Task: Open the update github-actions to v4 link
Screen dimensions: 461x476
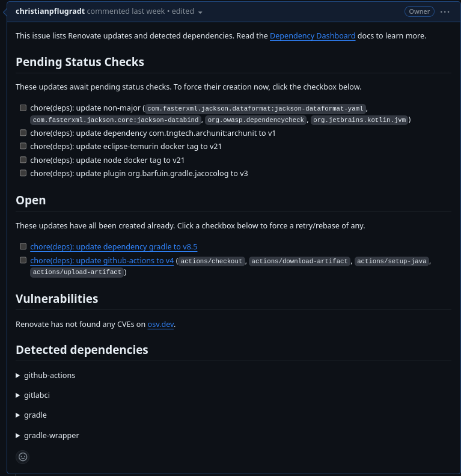Action: pos(102,261)
